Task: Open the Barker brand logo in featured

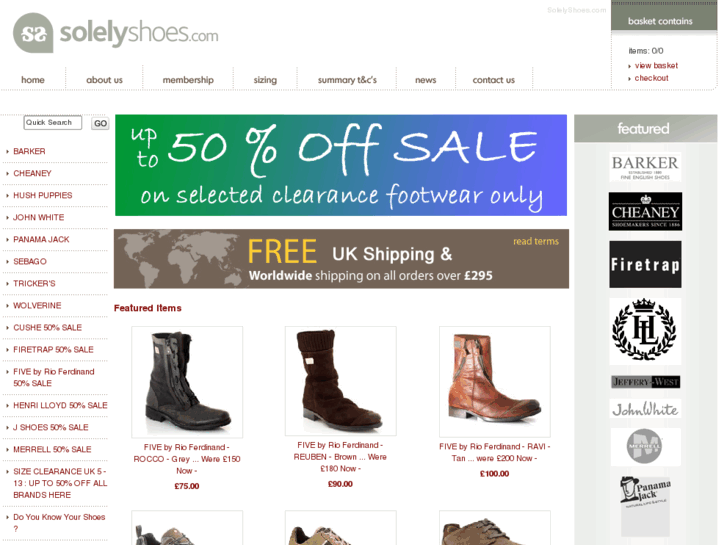Action: [645, 167]
